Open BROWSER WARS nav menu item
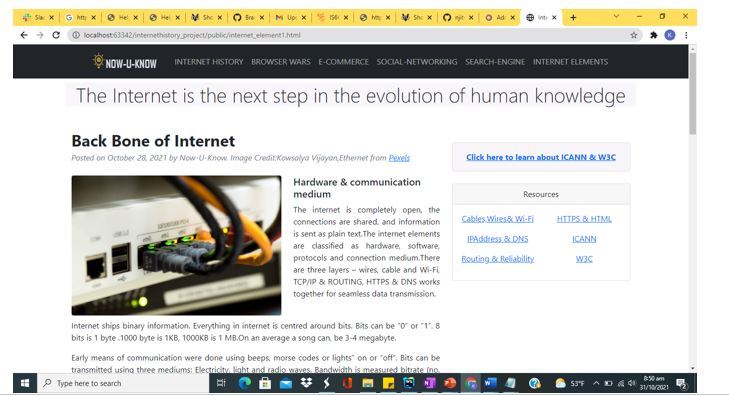Image resolution: width=729 pixels, height=395 pixels. pyautogui.click(x=281, y=62)
